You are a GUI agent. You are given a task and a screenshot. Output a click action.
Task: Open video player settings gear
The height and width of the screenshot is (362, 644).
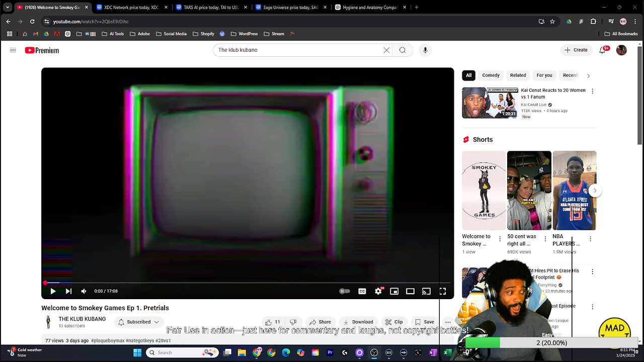(378, 291)
